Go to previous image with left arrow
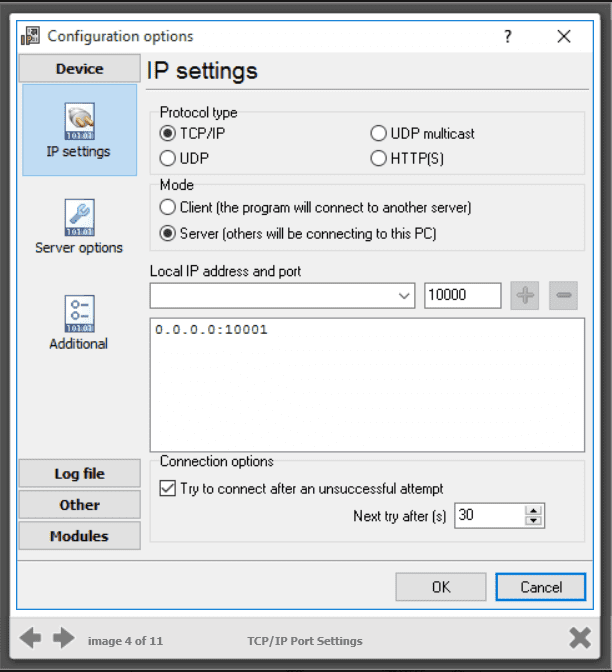Image resolution: width=612 pixels, height=672 pixels. [31, 638]
